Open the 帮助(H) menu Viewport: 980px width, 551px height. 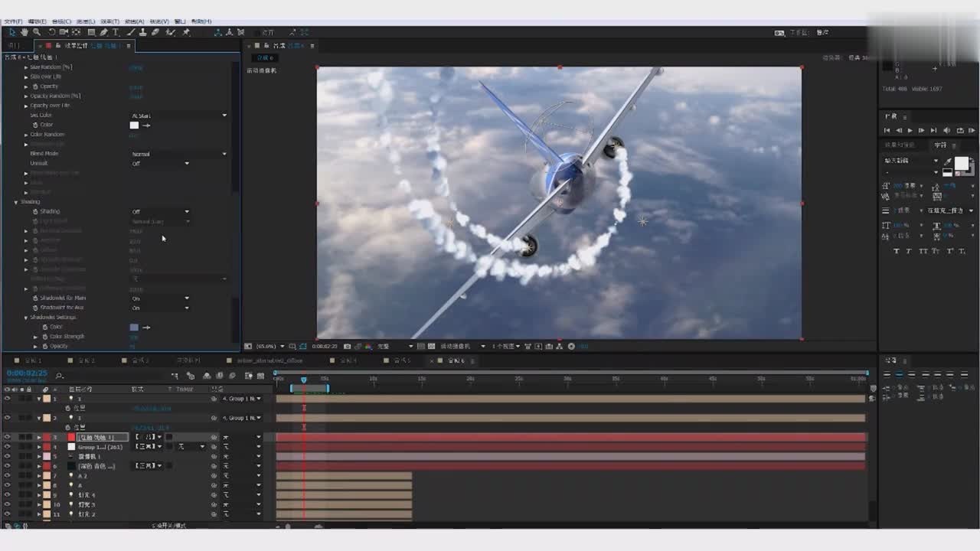tap(202, 21)
